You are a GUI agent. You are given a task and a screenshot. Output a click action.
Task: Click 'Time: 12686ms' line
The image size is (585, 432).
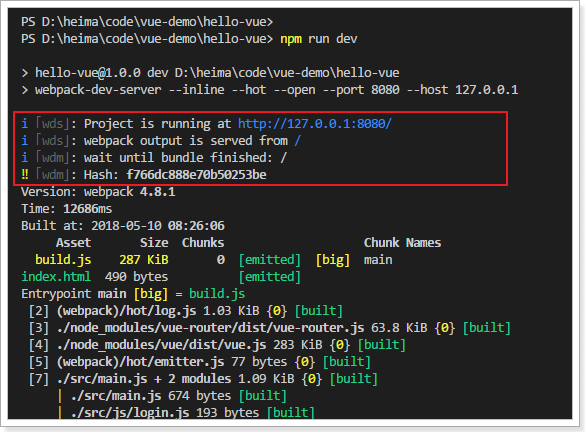pyautogui.click(x=66, y=209)
